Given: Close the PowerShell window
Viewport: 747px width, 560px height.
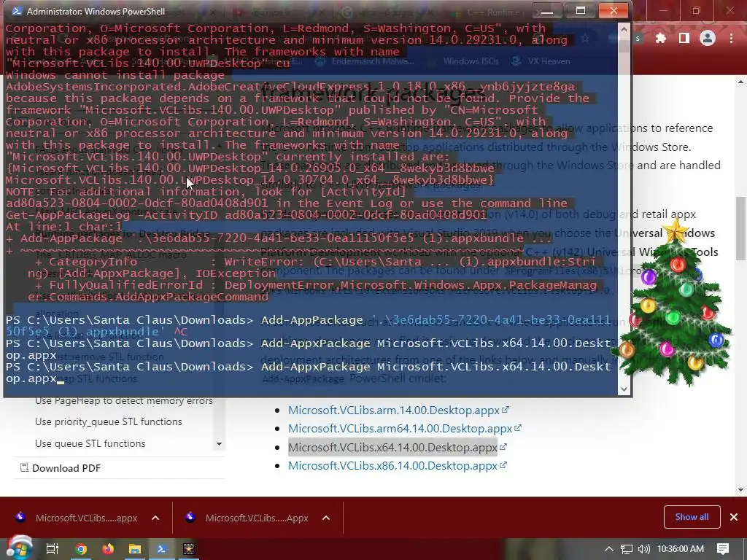Looking at the screenshot, I should click(614, 10).
